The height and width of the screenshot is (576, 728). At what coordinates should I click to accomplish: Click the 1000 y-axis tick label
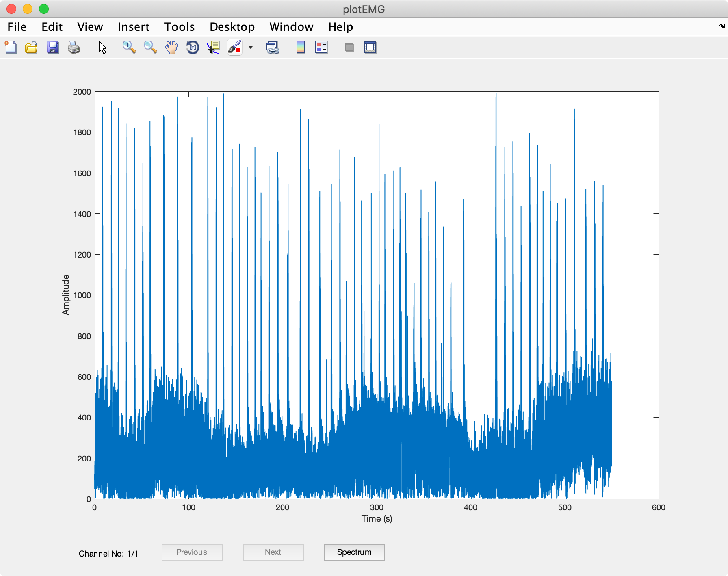tap(82, 295)
